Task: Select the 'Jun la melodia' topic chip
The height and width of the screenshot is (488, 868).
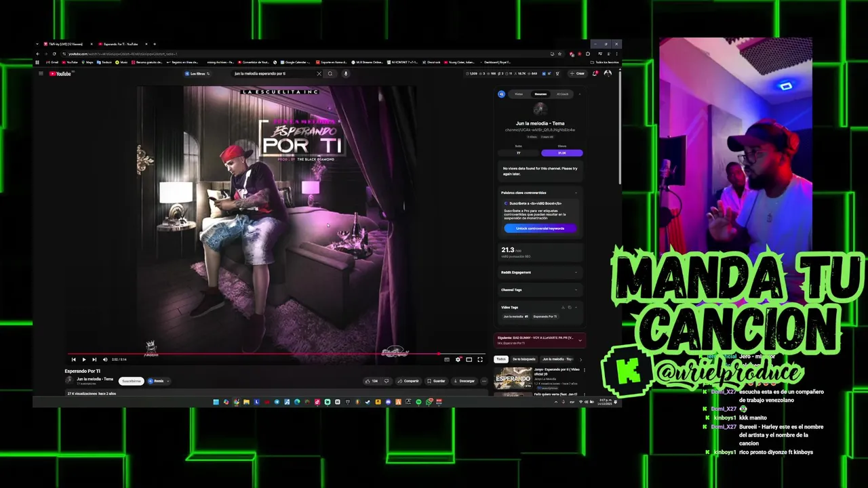Action: 557,359
